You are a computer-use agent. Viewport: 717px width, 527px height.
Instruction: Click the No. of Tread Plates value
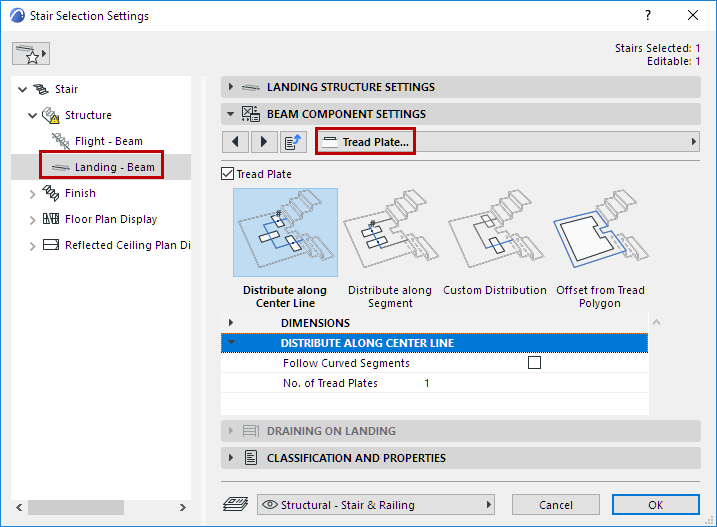tap(427, 383)
